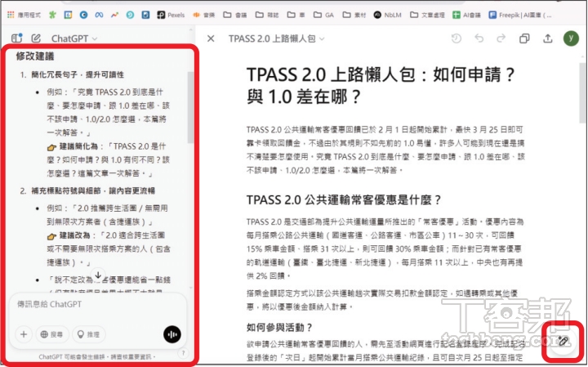Viewport: 588px width, 367px height.
Task: Jump to latest message with down-arrow button
Action: (x=98, y=275)
